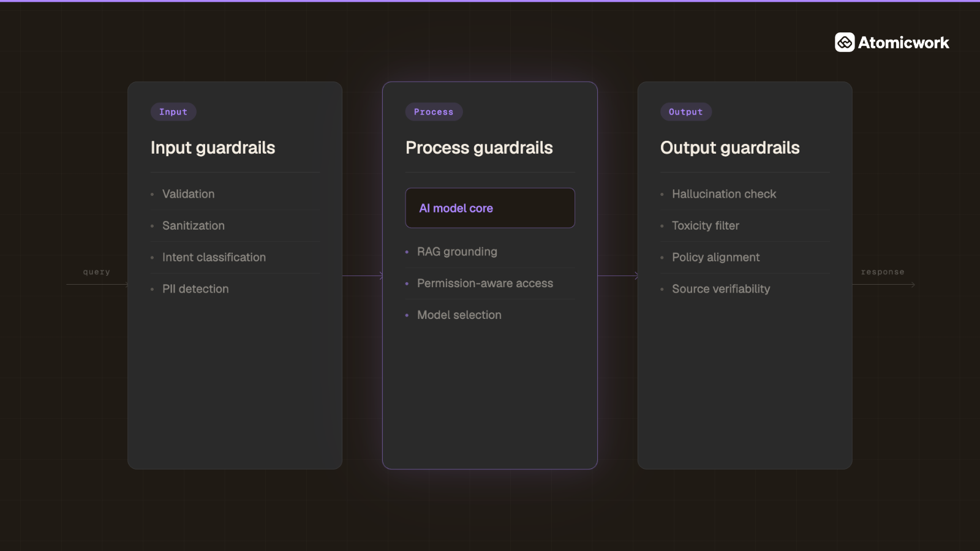Click the query label

(97, 272)
